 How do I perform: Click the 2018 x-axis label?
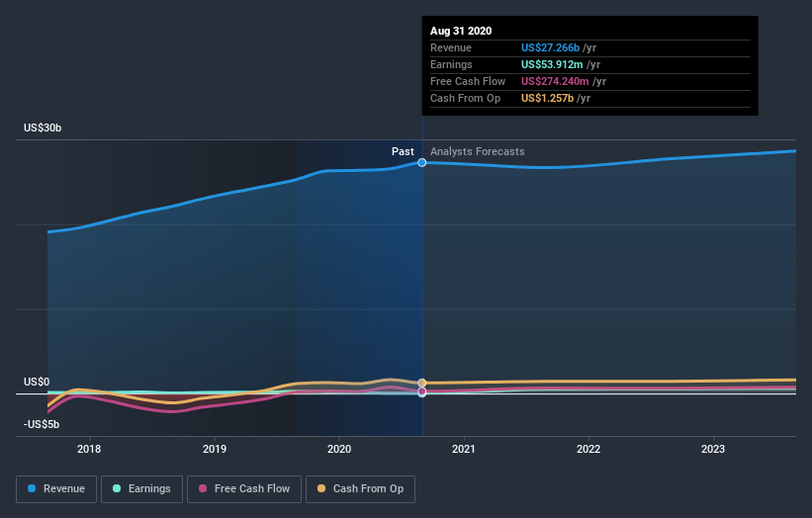[x=89, y=449]
